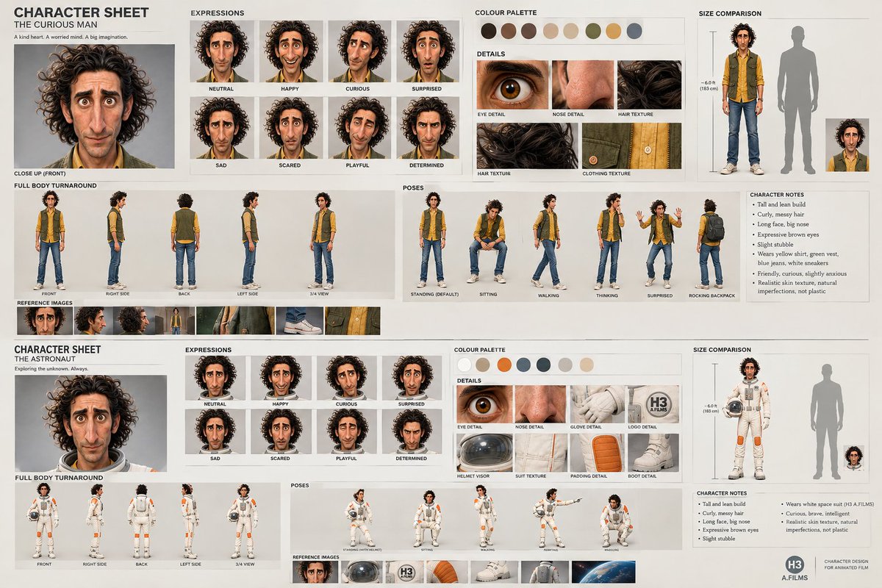Image resolution: width=882 pixels, height=588 pixels.
Task: Select the H3 logo detail image
Action: click(654, 404)
